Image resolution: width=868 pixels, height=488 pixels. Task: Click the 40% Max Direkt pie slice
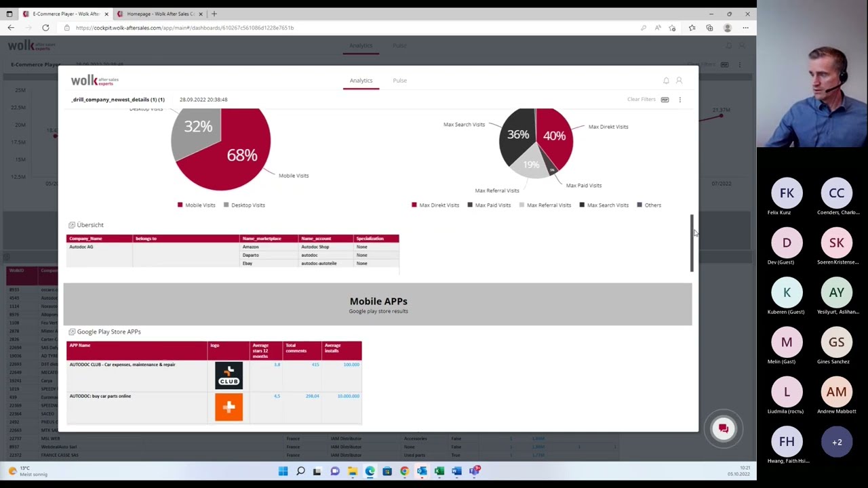554,136
